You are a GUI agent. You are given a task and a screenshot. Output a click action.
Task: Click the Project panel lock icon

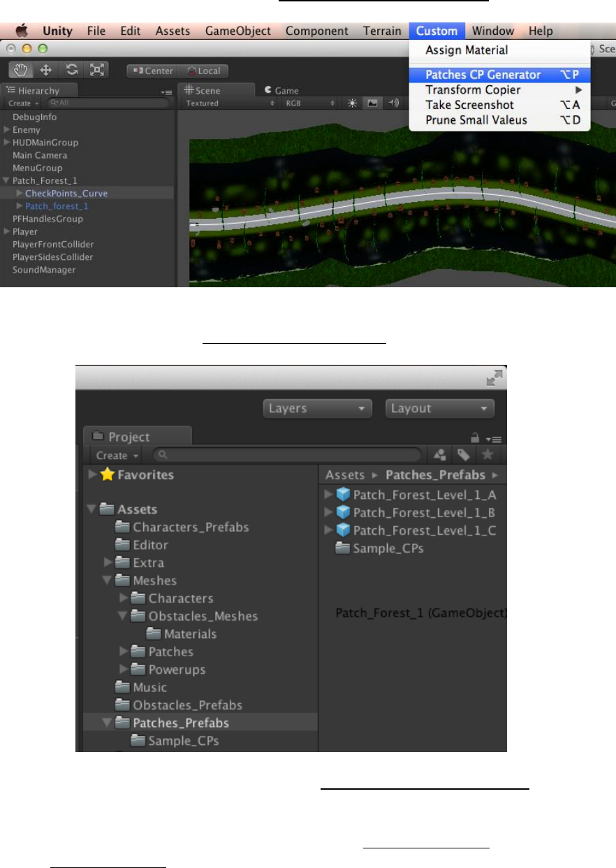pos(475,437)
